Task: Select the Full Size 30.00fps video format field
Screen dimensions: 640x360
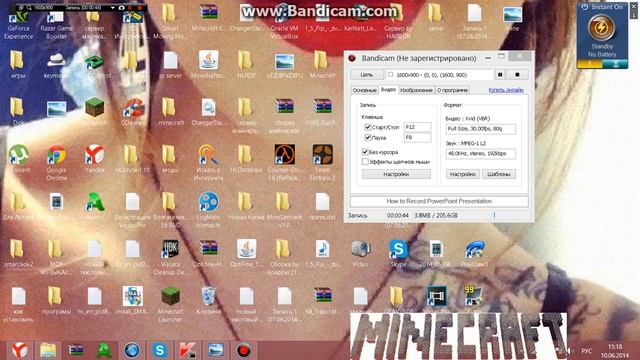Action: [x=480, y=129]
